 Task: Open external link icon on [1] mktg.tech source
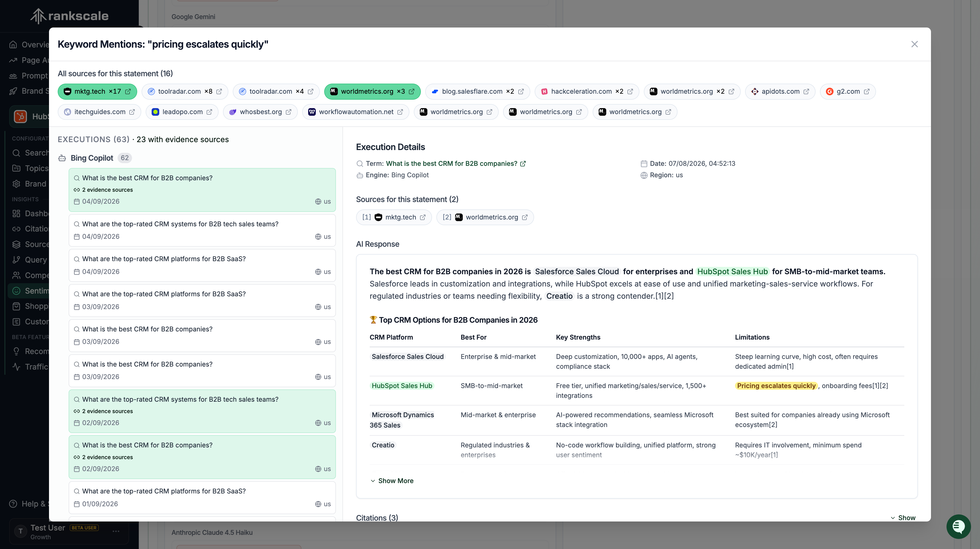tap(423, 217)
